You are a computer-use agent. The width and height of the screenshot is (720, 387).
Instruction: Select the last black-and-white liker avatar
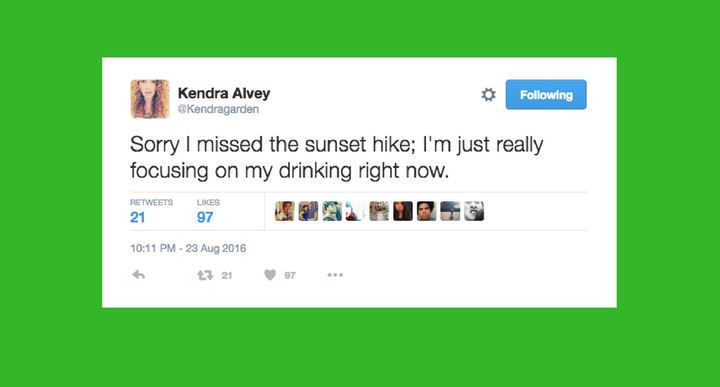tap(474, 211)
